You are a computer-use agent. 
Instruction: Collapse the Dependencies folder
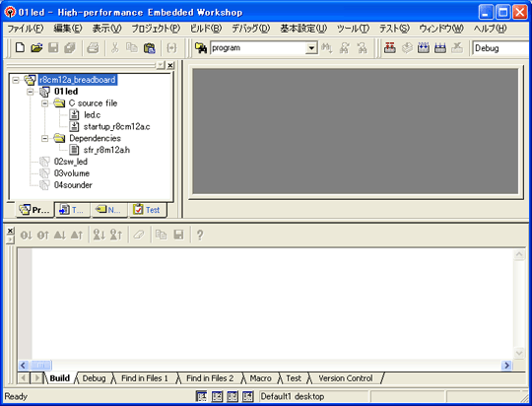click(44, 139)
